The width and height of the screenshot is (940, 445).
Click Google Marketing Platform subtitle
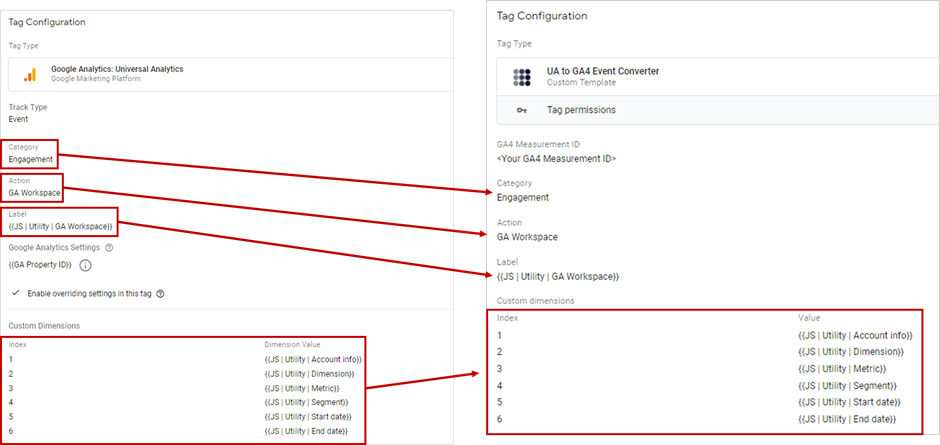click(96, 79)
